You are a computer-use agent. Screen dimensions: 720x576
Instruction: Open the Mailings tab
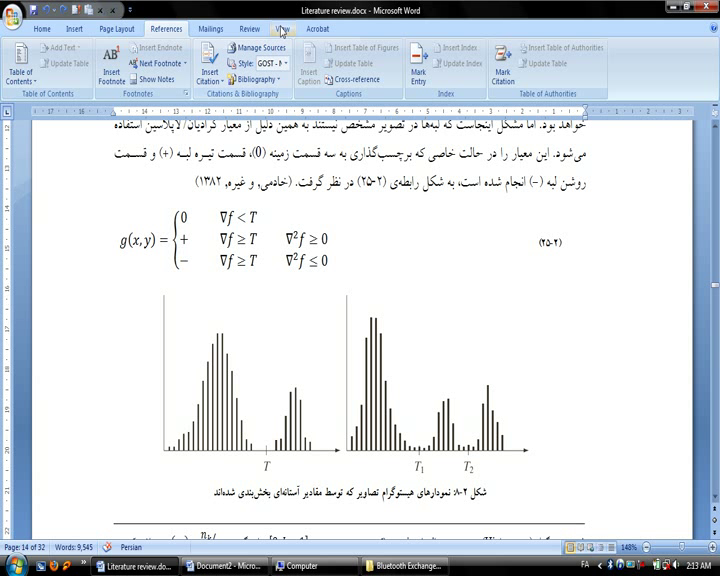point(210,29)
